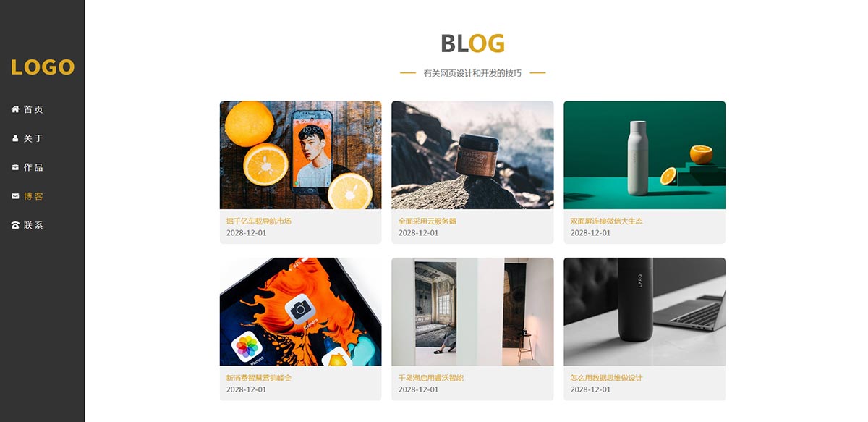Viewport: 868px width, 422px height.
Task: Select the black bottle and laptop image
Action: point(644,311)
